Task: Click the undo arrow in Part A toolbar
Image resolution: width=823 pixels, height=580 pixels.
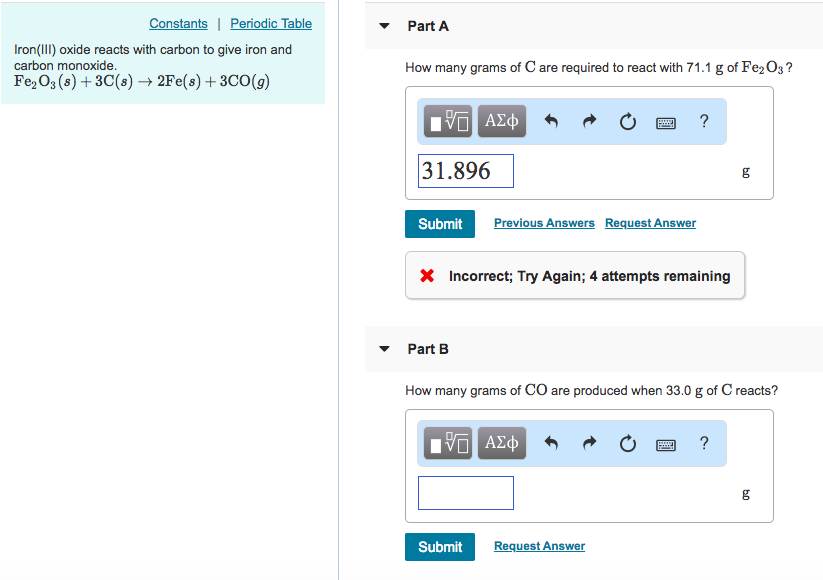Action: click(550, 121)
